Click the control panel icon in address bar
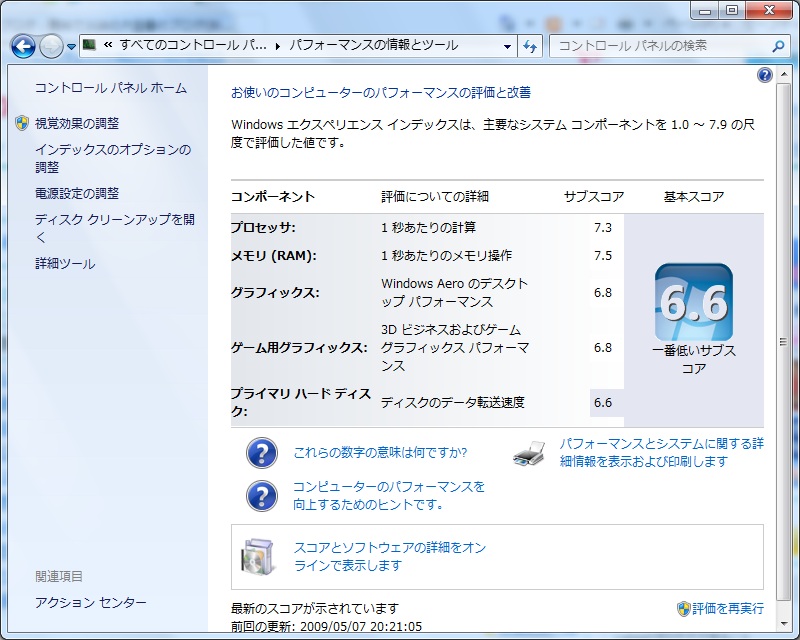This screenshot has height=640, width=800. click(x=89, y=45)
